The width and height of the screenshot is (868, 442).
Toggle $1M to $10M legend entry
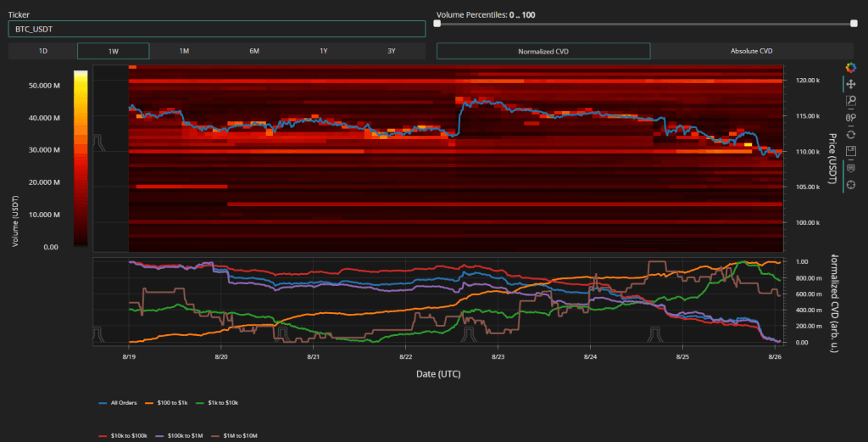coord(234,436)
